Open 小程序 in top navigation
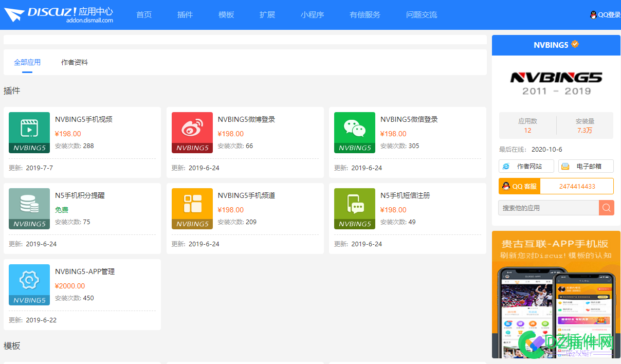 (x=313, y=15)
